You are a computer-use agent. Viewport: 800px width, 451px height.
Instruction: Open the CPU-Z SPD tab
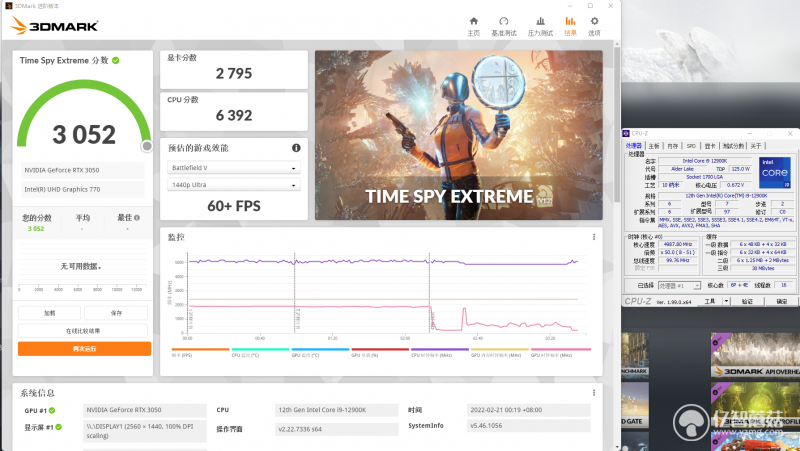[691, 146]
